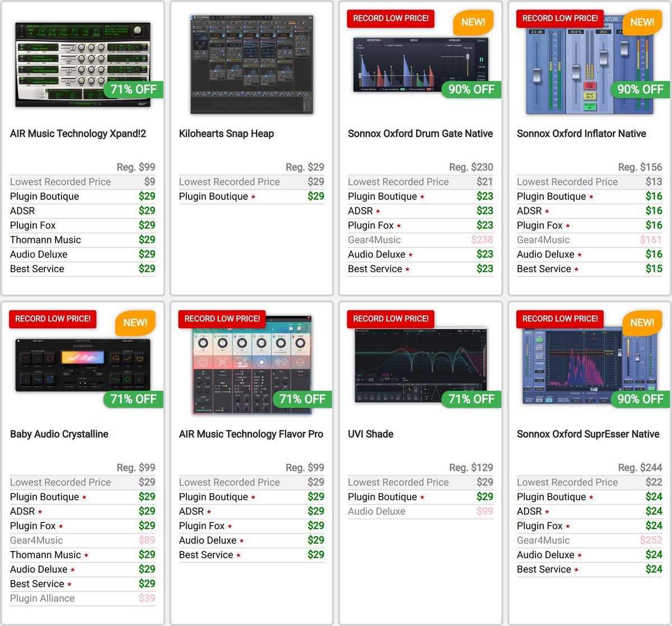
Task: Select Gear4Music $238 offer for Drum Gate Native
Action: click(421, 240)
